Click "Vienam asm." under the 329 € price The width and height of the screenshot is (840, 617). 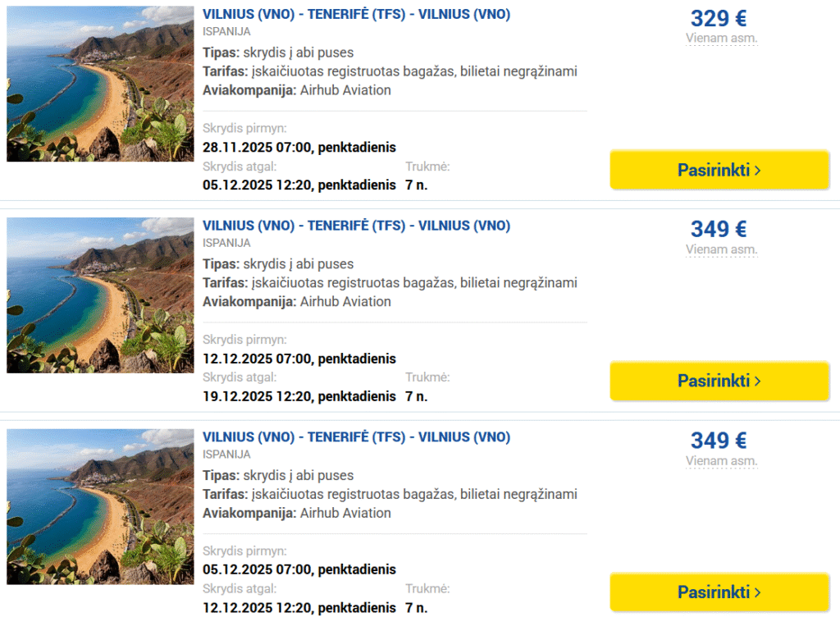click(721, 38)
